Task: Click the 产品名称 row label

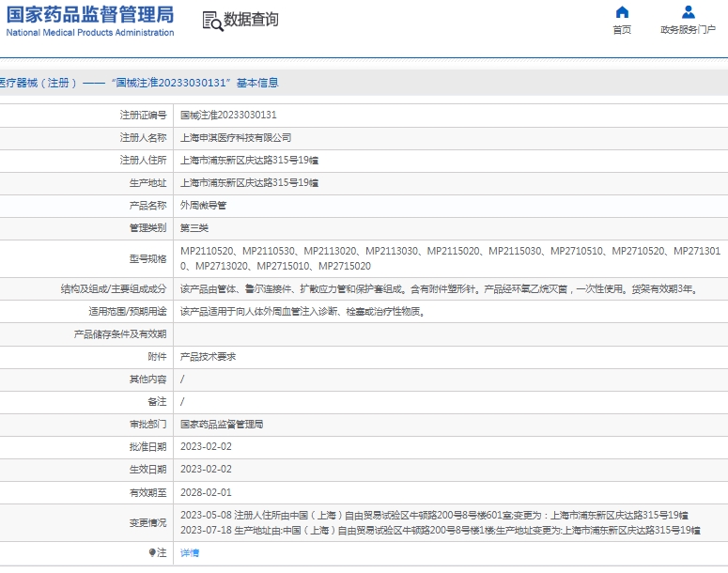Action: (147, 205)
